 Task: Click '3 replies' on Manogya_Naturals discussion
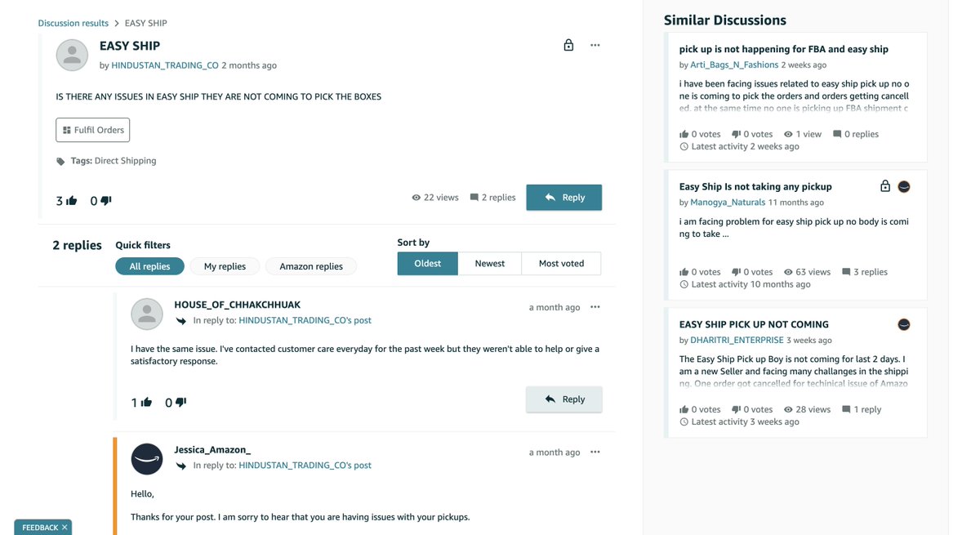coord(871,272)
